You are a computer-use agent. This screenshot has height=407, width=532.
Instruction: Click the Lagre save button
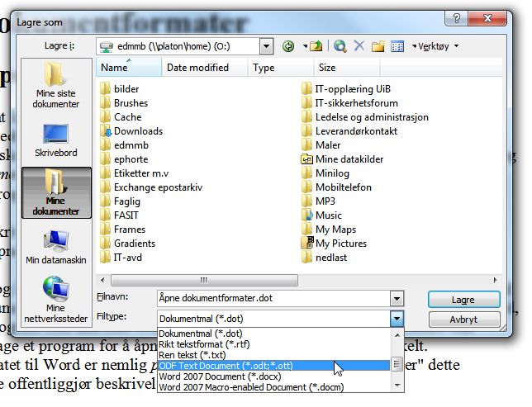(x=463, y=300)
